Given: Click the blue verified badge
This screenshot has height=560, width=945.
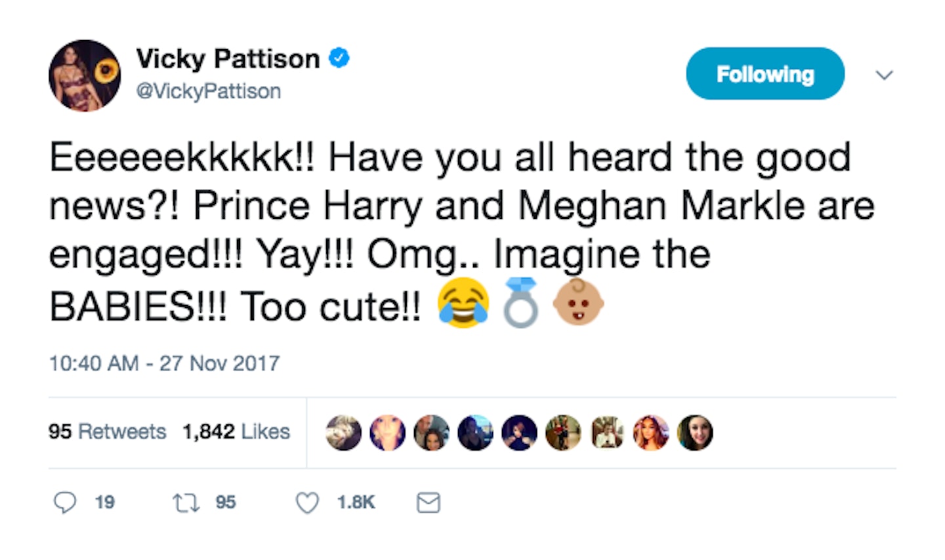Looking at the screenshot, I should 339,58.
